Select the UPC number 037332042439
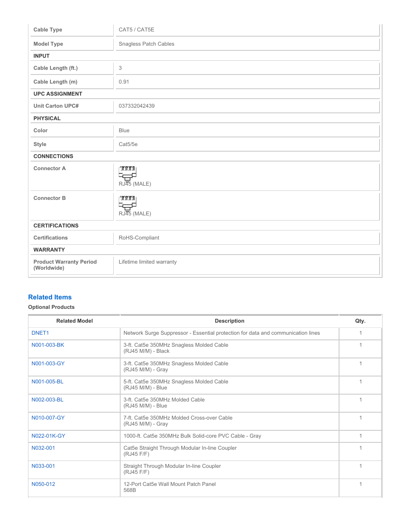Viewport: 411px width, 532px height. pyautogui.click(x=137, y=106)
